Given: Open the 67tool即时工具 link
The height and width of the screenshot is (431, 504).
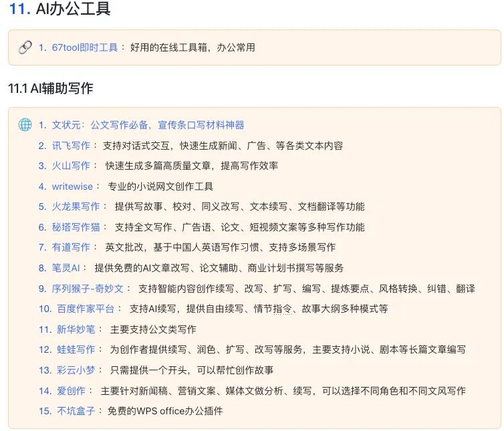Looking at the screenshot, I should tap(85, 47).
